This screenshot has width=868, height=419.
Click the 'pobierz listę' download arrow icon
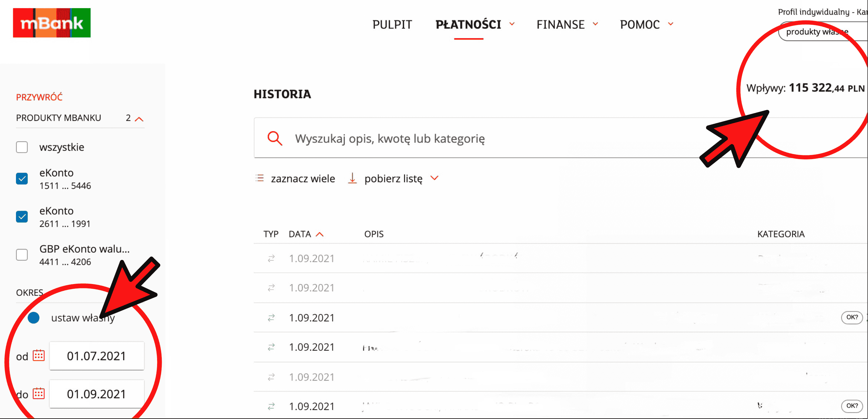pyautogui.click(x=352, y=178)
